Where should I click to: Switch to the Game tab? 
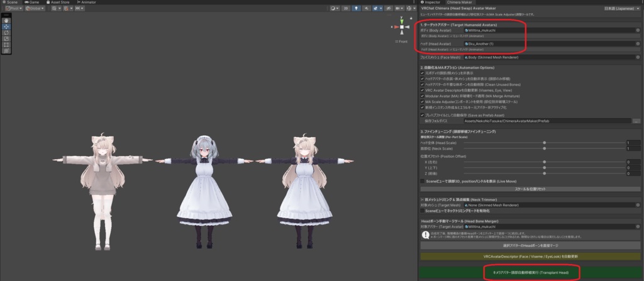[x=31, y=2]
